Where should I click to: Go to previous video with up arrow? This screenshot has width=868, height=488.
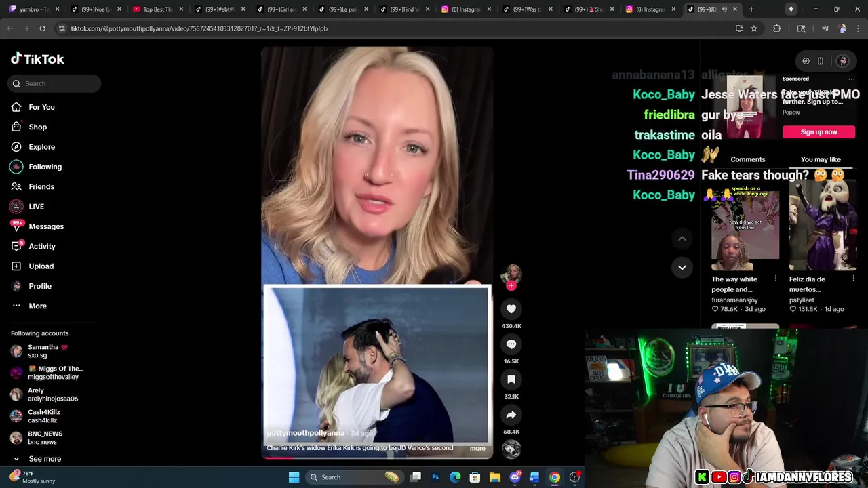click(682, 239)
